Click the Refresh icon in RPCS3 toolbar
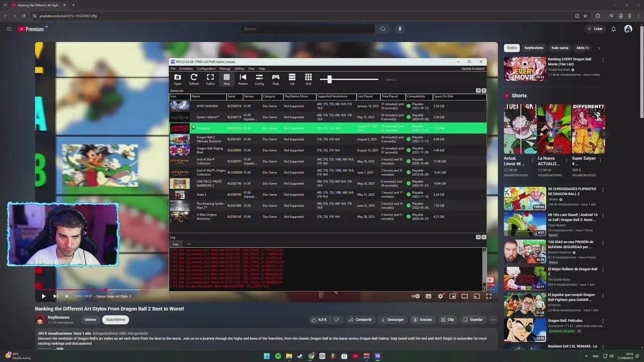The image size is (644, 362). tap(194, 79)
